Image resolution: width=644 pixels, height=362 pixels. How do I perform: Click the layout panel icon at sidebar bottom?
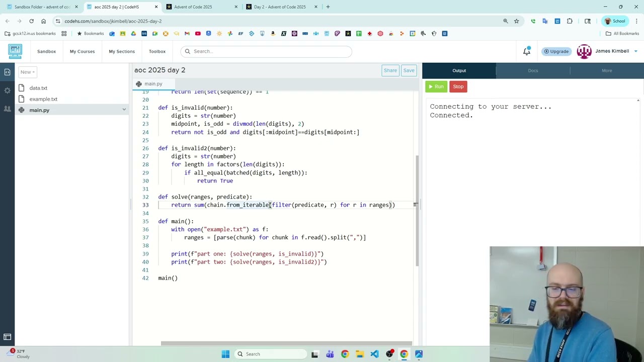[x=7, y=337]
